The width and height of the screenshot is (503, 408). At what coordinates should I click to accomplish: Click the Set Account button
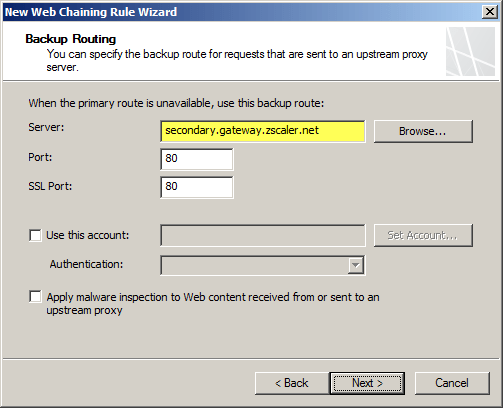pyautogui.click(x=423, y=236)
